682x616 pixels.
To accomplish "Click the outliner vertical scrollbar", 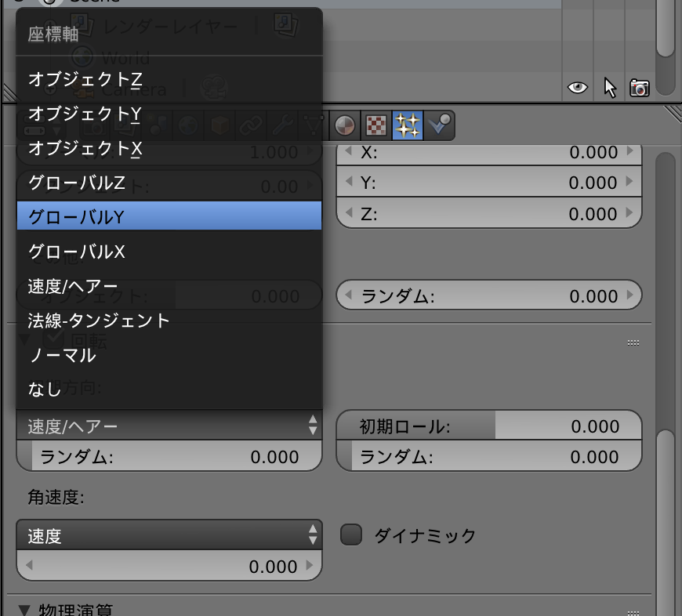I will tap(666, 28).
